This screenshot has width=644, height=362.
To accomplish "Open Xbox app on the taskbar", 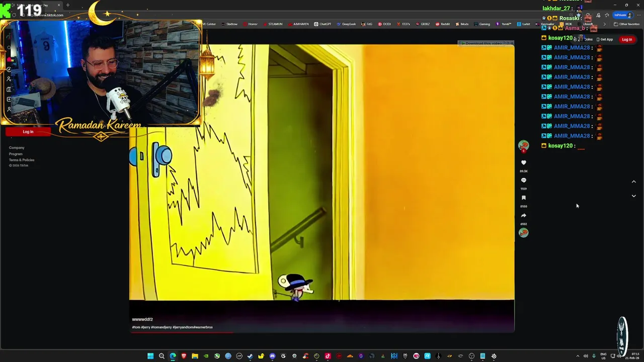I will (217, 356).
